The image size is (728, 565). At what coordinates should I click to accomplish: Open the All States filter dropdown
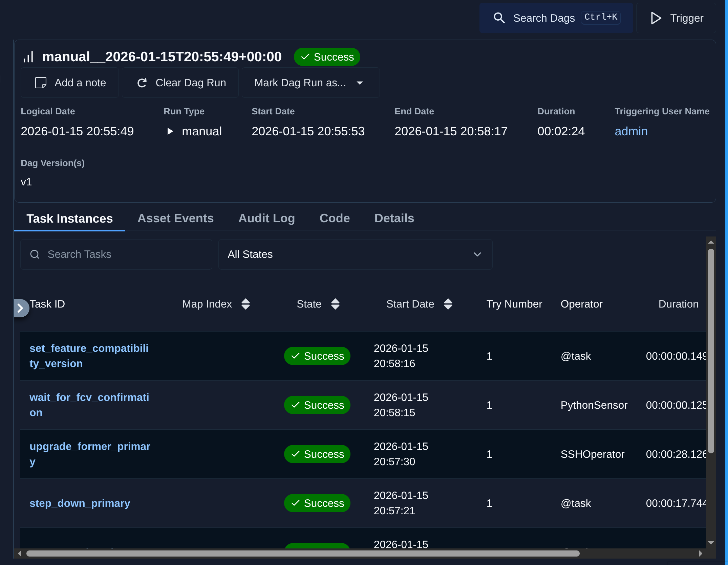[x=355, y=254]
